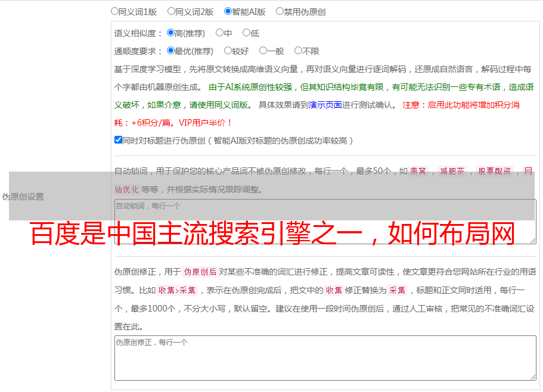Click the 伪原创设置 section label
This screenshot has height=392, width=543.
[23, 197]
